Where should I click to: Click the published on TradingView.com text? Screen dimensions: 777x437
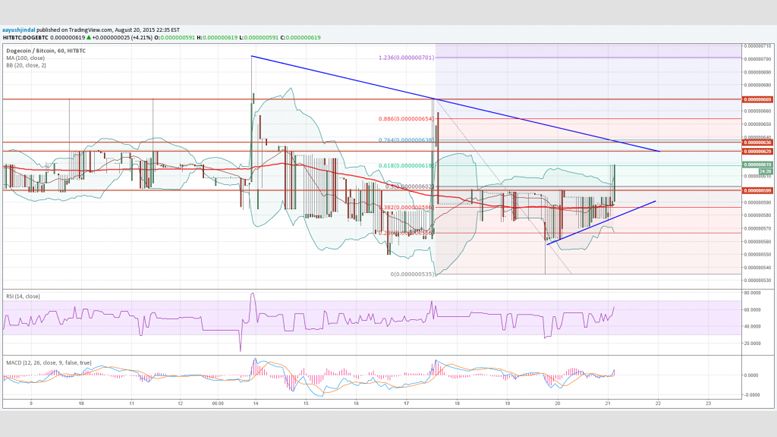click(75, 30)
